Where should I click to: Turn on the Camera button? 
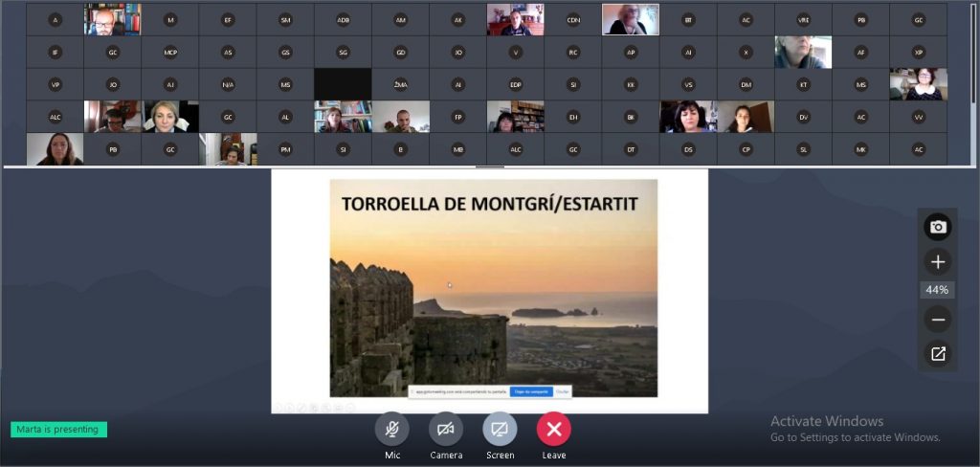coord(446,430)
